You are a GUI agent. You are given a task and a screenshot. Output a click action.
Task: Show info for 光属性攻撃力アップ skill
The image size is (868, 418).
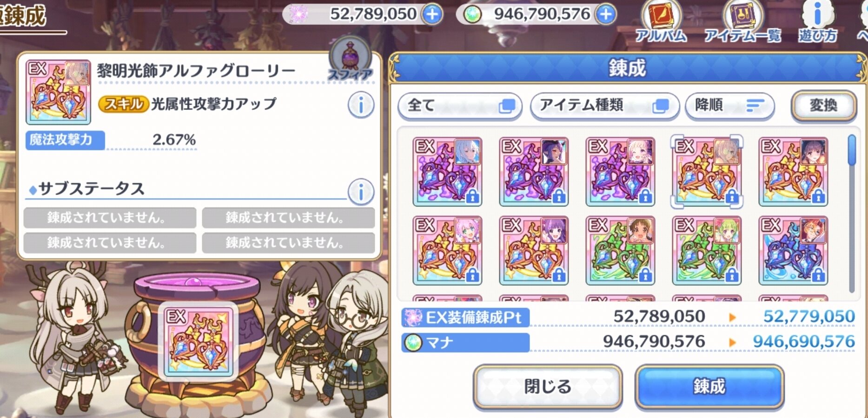click(361, 105)
